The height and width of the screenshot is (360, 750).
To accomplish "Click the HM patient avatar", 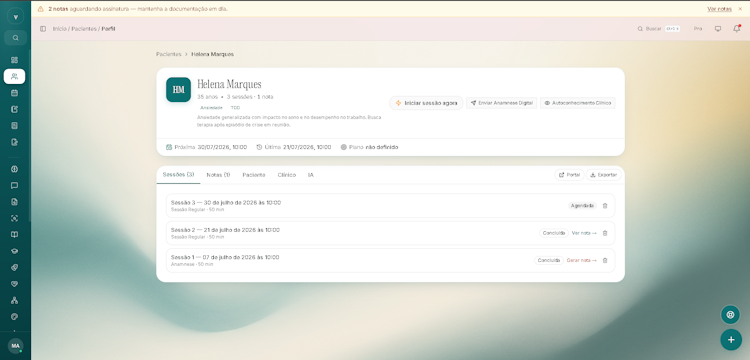I will pos(178,90).
